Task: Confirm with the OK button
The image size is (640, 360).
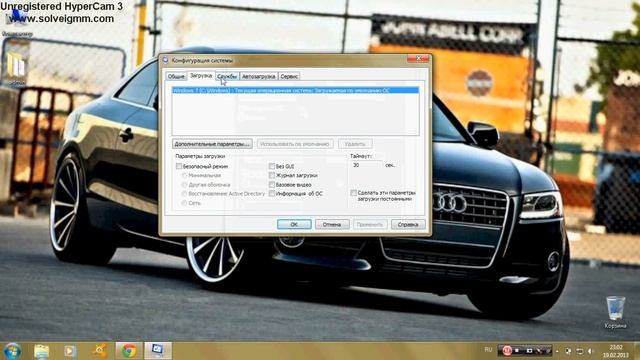Action: pyautogui.click(x=294, y=224)
